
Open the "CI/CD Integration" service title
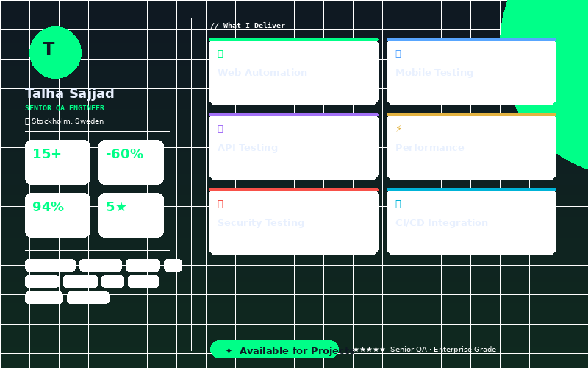tap(442, 223)
